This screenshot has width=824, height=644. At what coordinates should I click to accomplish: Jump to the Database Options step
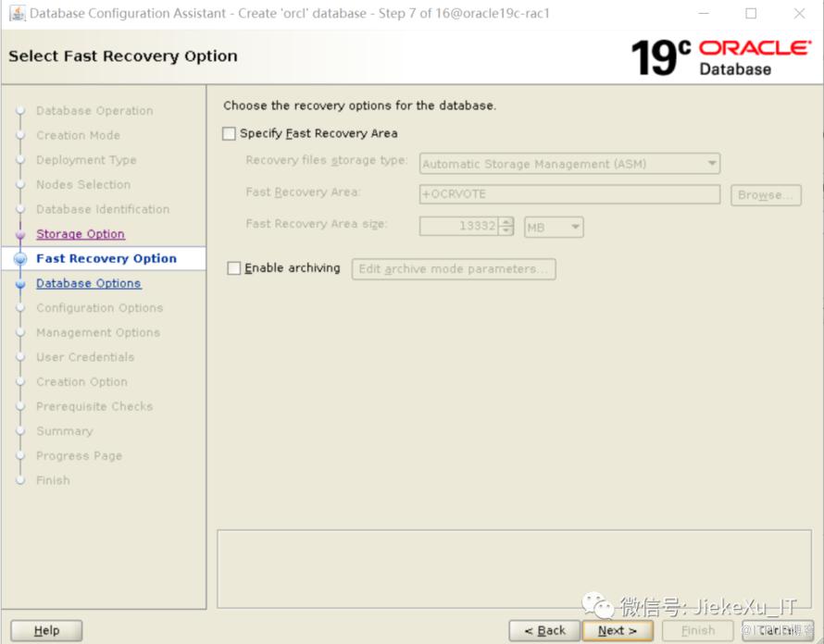coord(88,283)
